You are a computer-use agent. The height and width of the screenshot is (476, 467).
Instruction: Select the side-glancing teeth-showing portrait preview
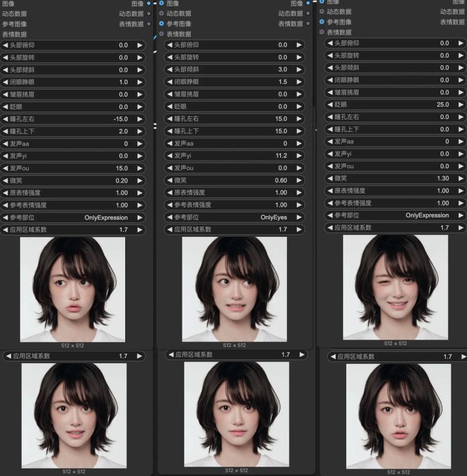(234, 289)
